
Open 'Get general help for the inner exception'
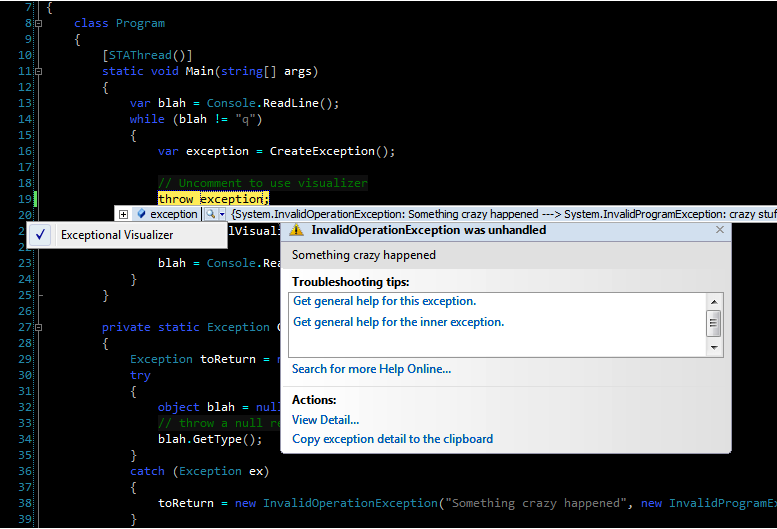[x=398, y=322]
